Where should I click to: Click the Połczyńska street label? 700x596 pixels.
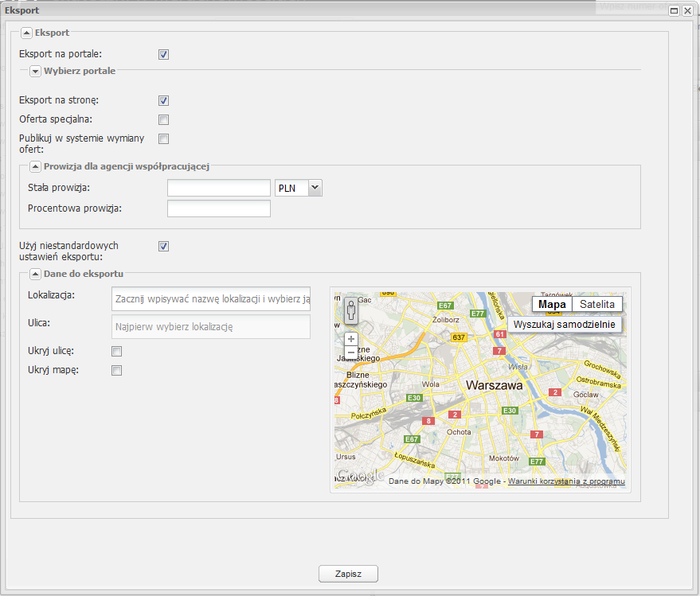coord(368,414)
